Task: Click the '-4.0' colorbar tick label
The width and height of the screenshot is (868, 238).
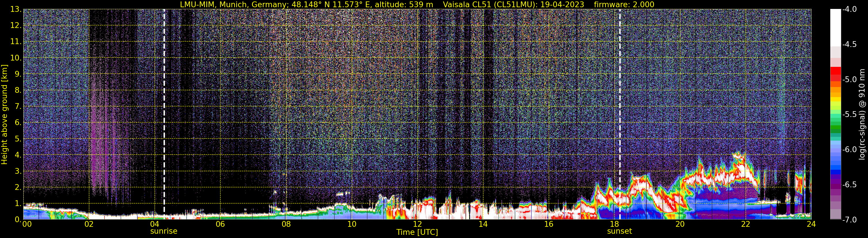Action: coord(850,10)
